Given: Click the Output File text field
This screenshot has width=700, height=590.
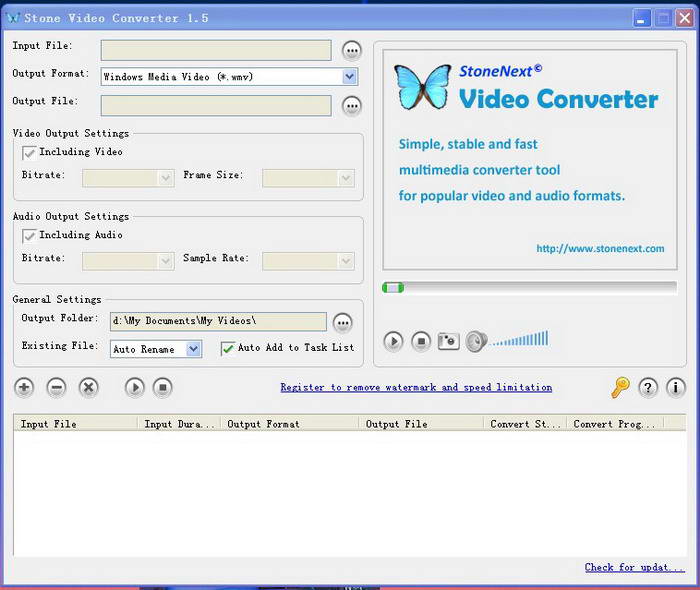Looking at the screenshot, I should [216, 106].
